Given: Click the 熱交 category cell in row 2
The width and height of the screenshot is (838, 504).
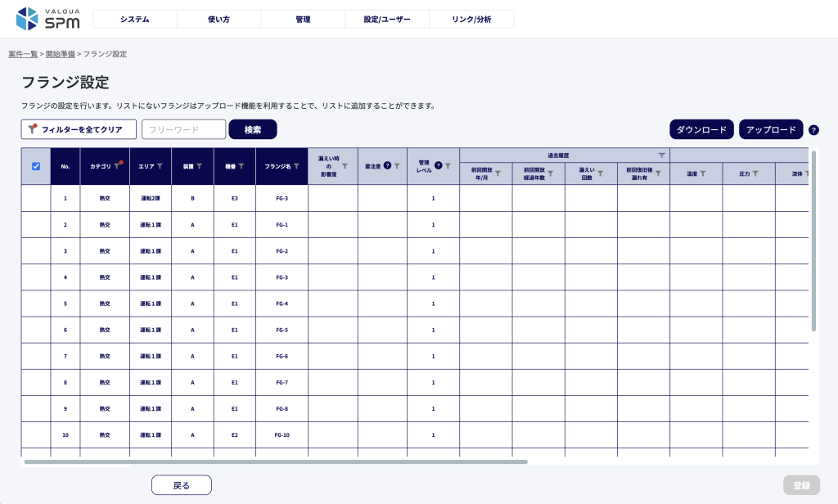Looking at the screenshot, I should click(x=105, y=224).
